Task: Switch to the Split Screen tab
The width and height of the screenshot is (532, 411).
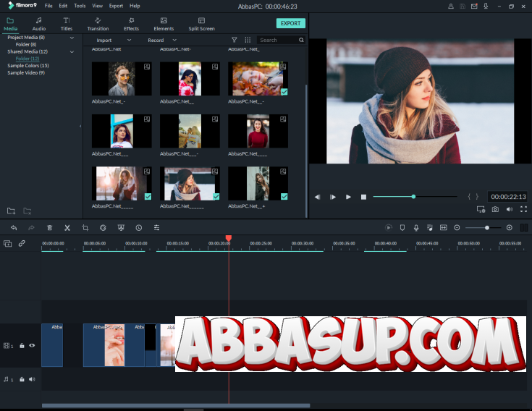Action: pos(201,24)
